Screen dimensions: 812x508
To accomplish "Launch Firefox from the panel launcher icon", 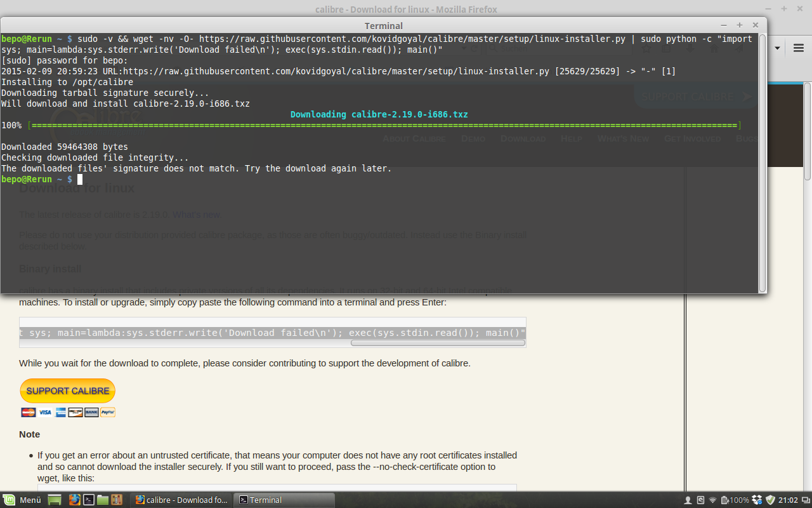I will tap(75, 500).
